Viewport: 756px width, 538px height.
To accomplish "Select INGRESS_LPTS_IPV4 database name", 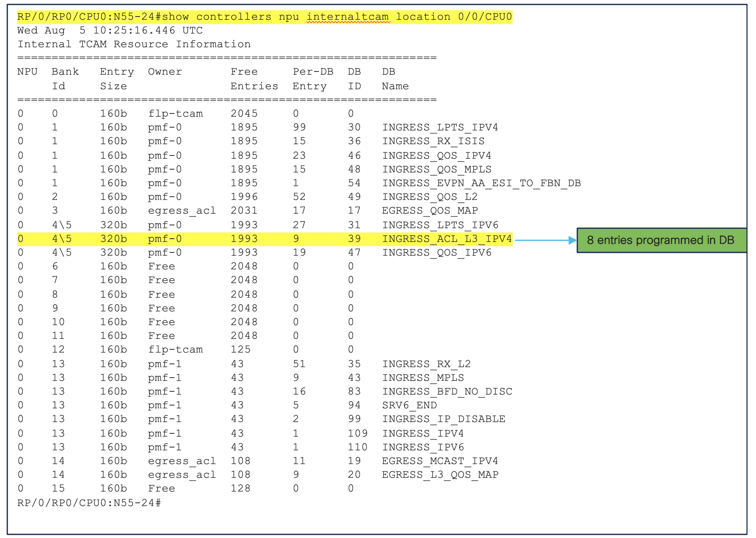I will 440,128.
